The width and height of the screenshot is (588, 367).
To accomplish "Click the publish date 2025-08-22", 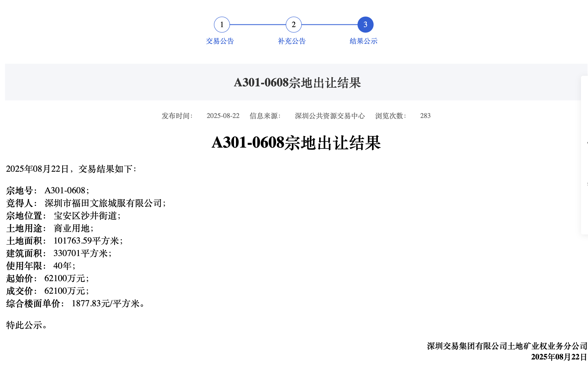I will [223, 116].
